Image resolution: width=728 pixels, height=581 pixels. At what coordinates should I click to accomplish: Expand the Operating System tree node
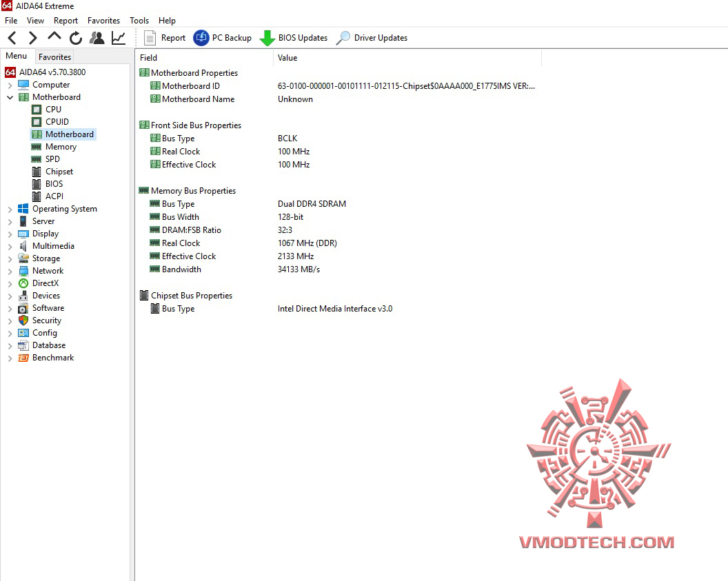point(10,210)
